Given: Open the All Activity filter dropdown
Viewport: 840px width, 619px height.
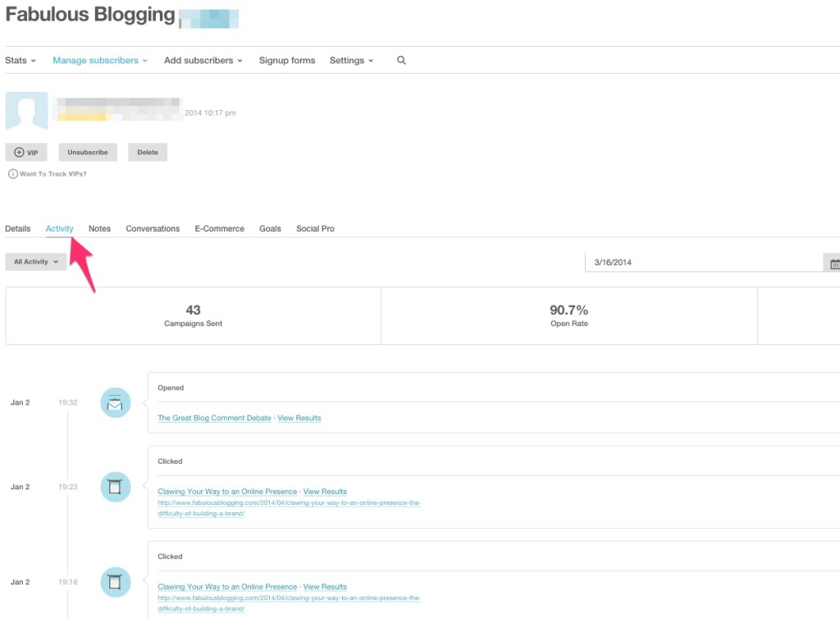Looking at the screenshot, I should pos(36,262).
